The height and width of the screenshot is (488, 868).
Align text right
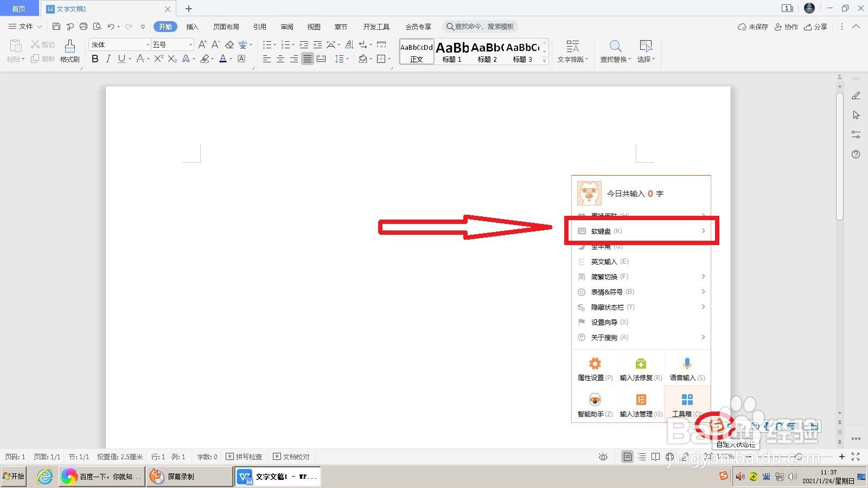click(294, 59)
